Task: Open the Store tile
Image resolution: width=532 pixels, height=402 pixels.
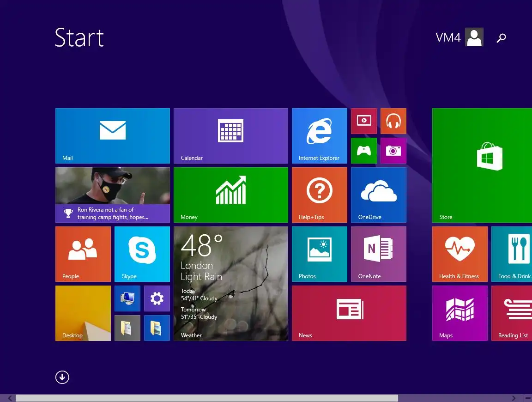Action: [482, 165]
